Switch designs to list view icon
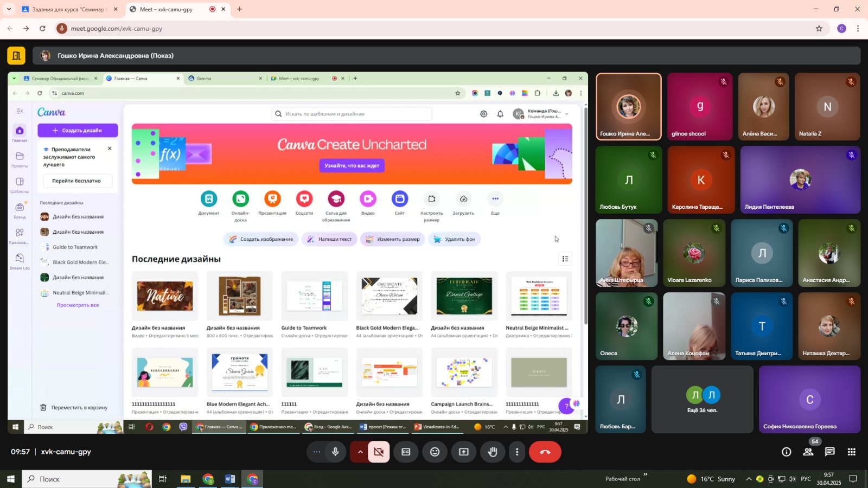Image resolution: width=868 pixels, height=488 pixels. pyautogui.click(x=565, y=259)
